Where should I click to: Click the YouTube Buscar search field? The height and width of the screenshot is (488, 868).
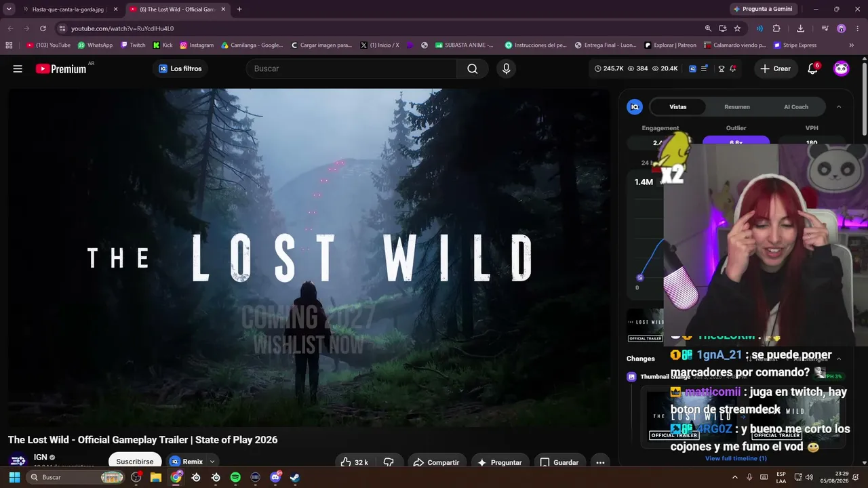tap(353, 68)
